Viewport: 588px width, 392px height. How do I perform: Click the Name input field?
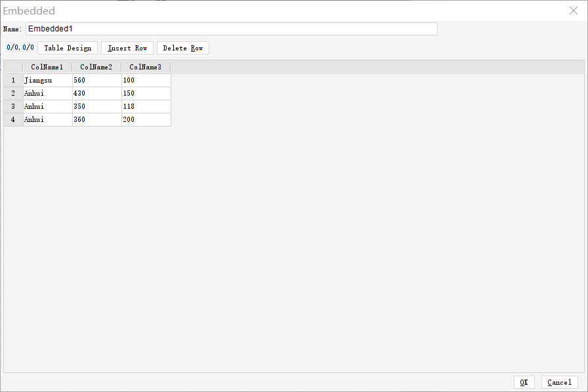(x=231, y=28)
